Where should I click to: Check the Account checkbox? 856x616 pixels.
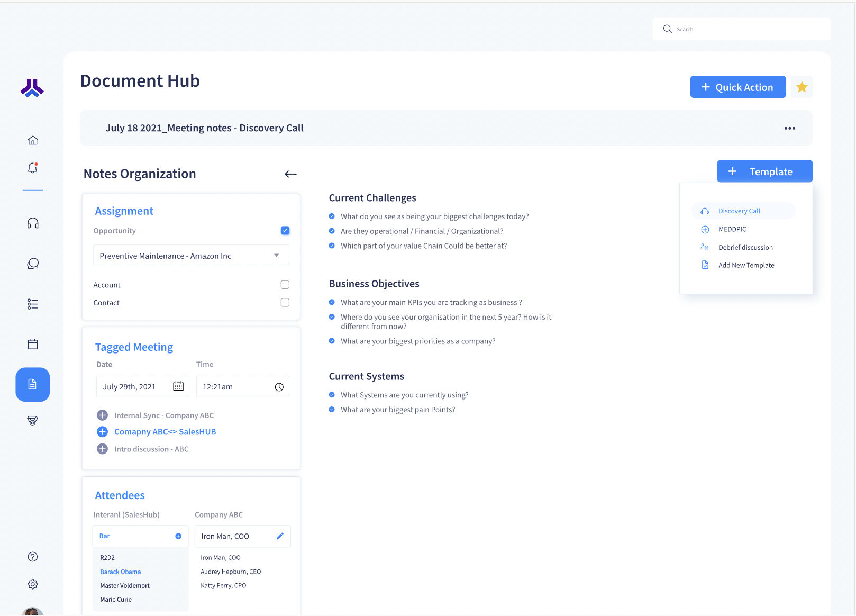coord(285,284)
